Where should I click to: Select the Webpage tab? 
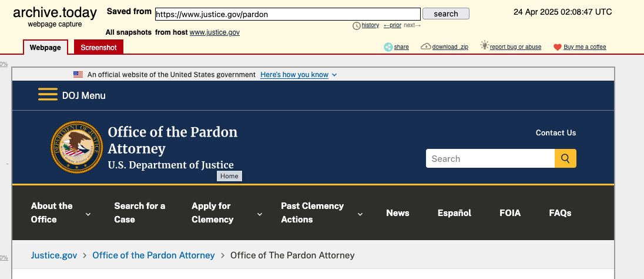pyautogui.click(x=45, y=47)
